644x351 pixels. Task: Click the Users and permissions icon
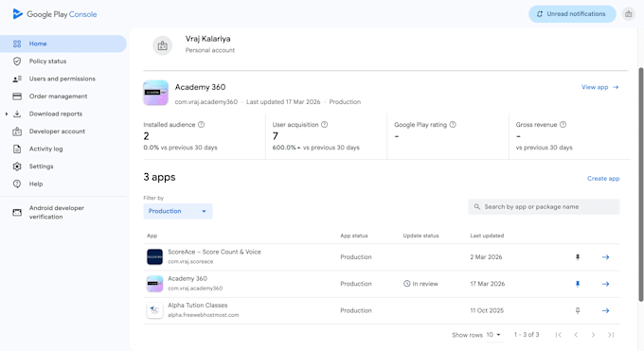pos(17,79)
